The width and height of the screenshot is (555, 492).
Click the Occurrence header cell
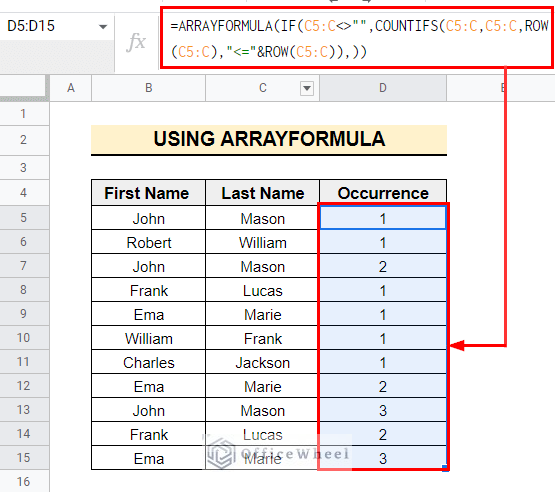coord(383,193)
